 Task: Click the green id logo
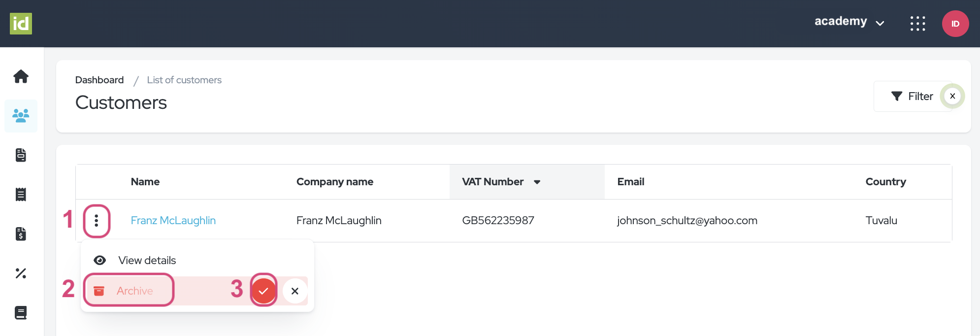(21, 24)
